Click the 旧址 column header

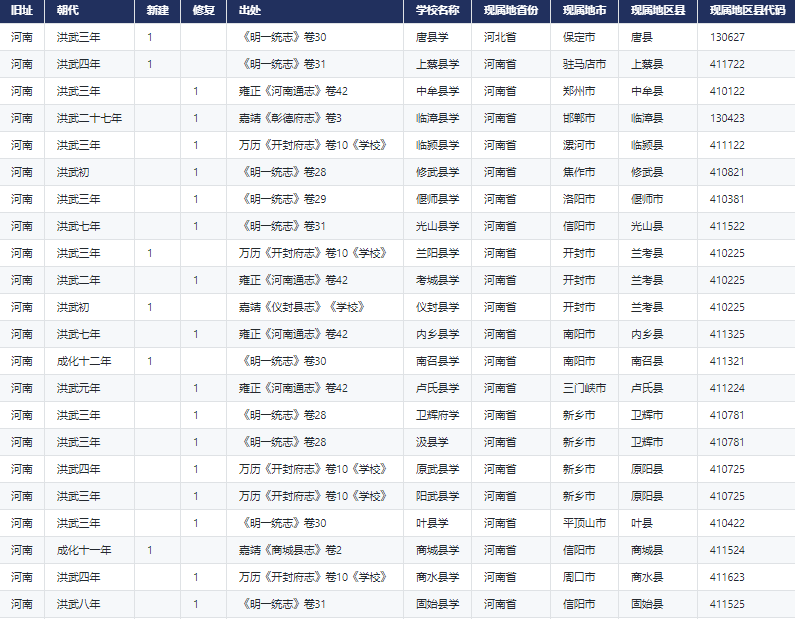22,10
